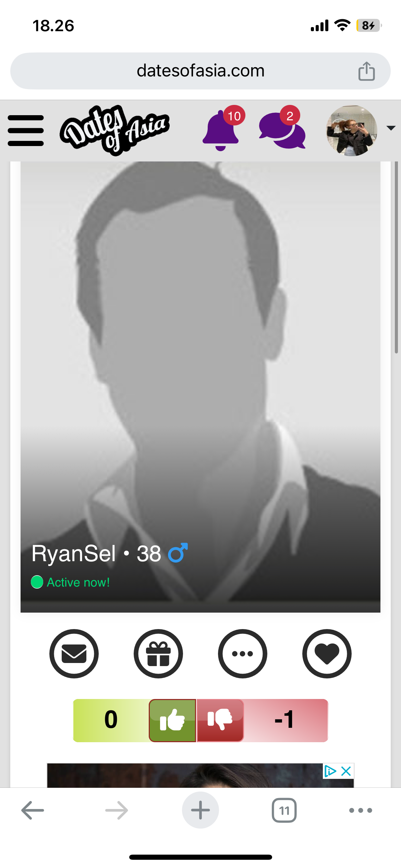This screenshot has height=868, width=401.
Task: Open the hamburger menu
Action: pyautogui.click(x=26, y=131)
